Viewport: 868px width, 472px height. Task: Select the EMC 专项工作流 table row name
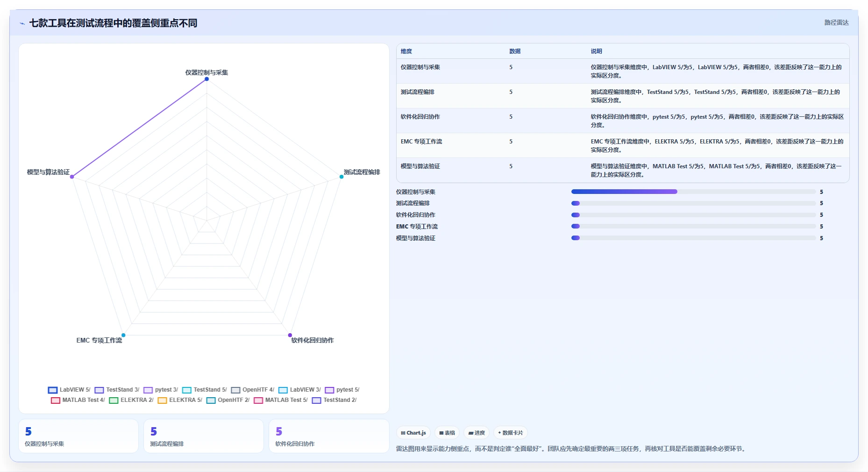click(421, 142)
